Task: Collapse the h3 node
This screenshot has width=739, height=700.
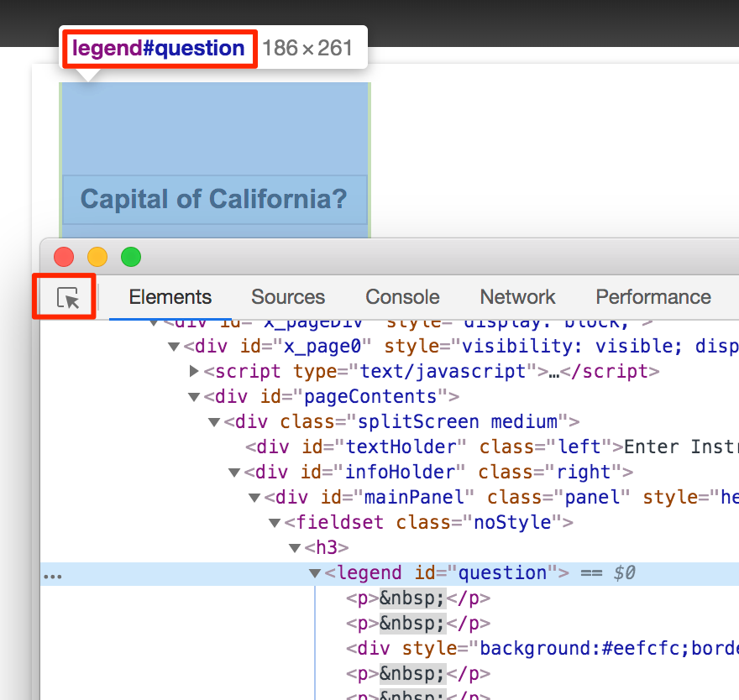Action: [295, 548]
